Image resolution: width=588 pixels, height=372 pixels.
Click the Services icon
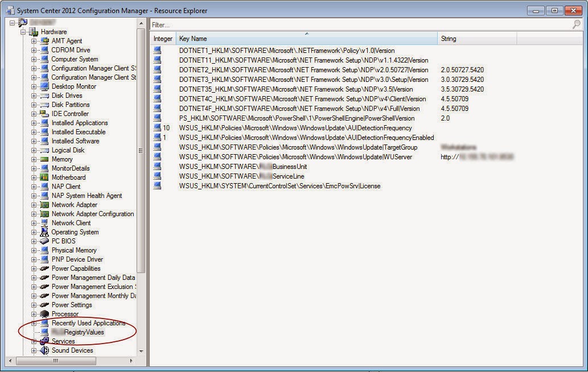pyautogui.click(x=44, y=341)
